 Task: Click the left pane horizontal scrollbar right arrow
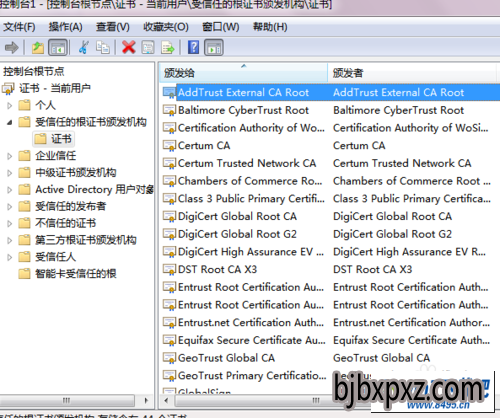click(146, 400)
